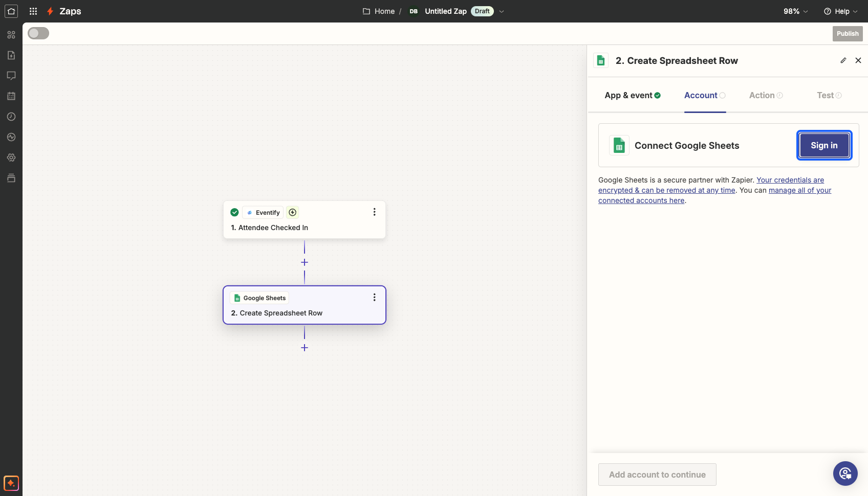Select the Create Spreadsheet Row step card
Viewport: 868px width, 496px height.
pyautogui.click(x=305, y=305)
